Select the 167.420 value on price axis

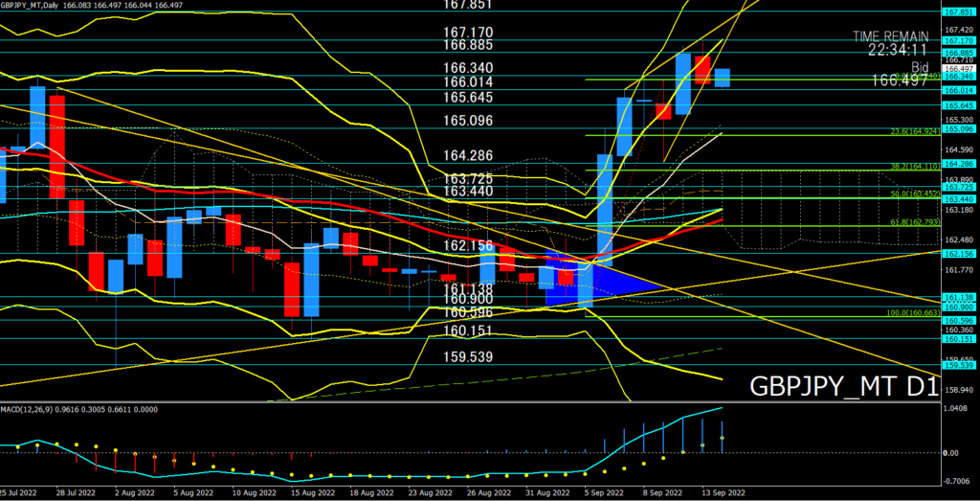pyautogui.click(x=957, y=30)
